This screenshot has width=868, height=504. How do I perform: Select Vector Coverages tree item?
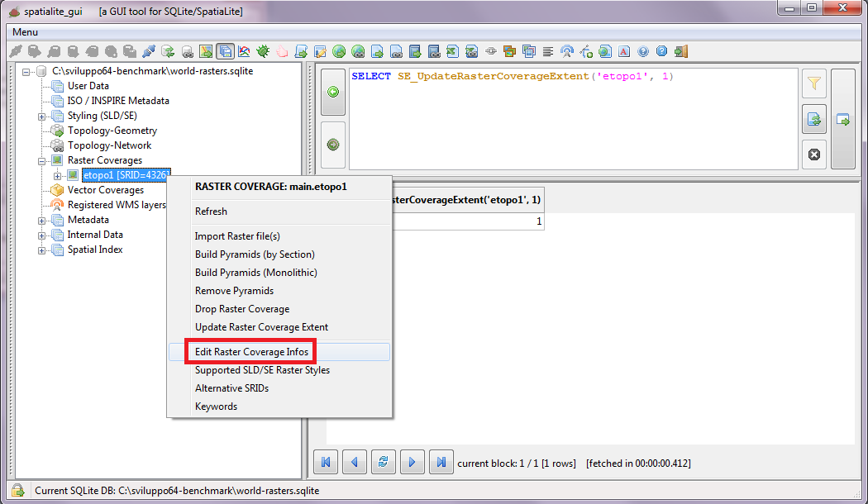coord(106,190)
